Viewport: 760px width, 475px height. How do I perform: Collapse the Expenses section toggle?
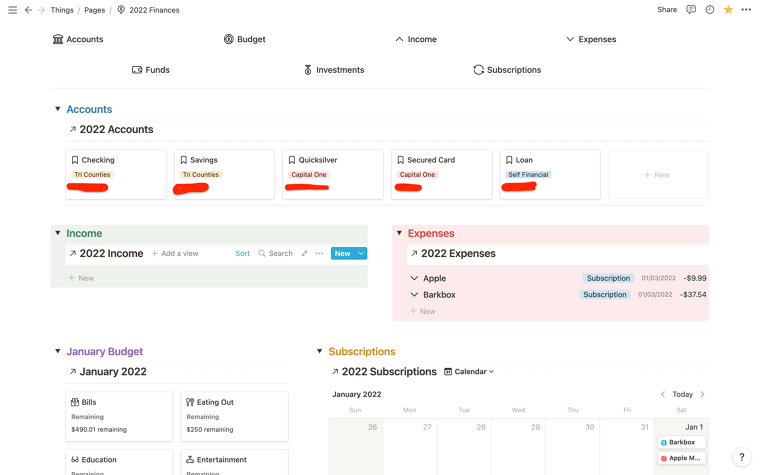point(399,233)
